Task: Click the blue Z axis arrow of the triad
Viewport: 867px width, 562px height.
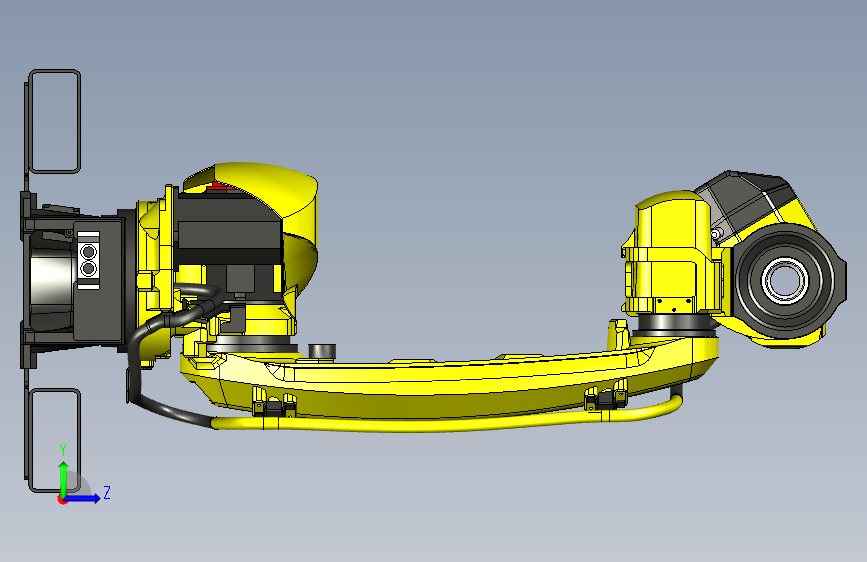Action: click(83, 498)
